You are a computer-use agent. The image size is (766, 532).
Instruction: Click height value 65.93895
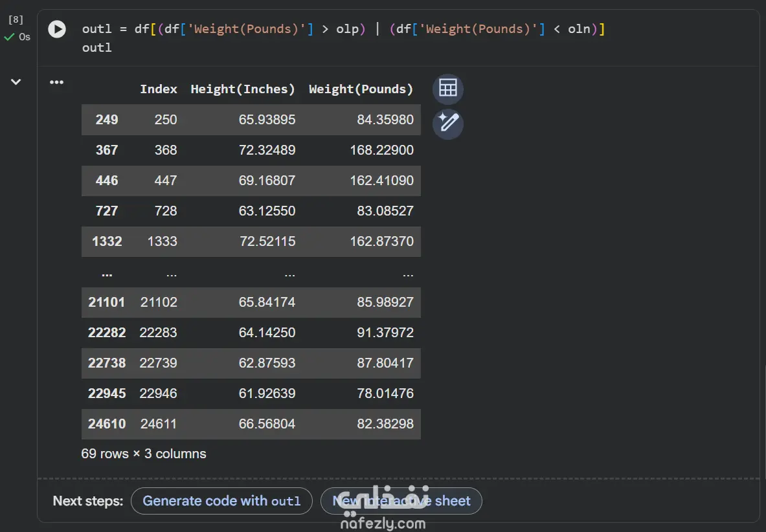click(267, 120)
